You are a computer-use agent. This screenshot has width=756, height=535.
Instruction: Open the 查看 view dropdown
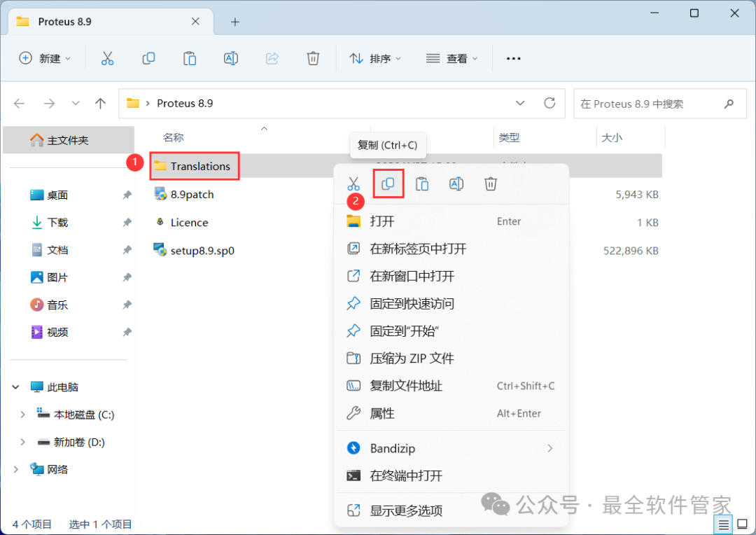coord(452,58)
